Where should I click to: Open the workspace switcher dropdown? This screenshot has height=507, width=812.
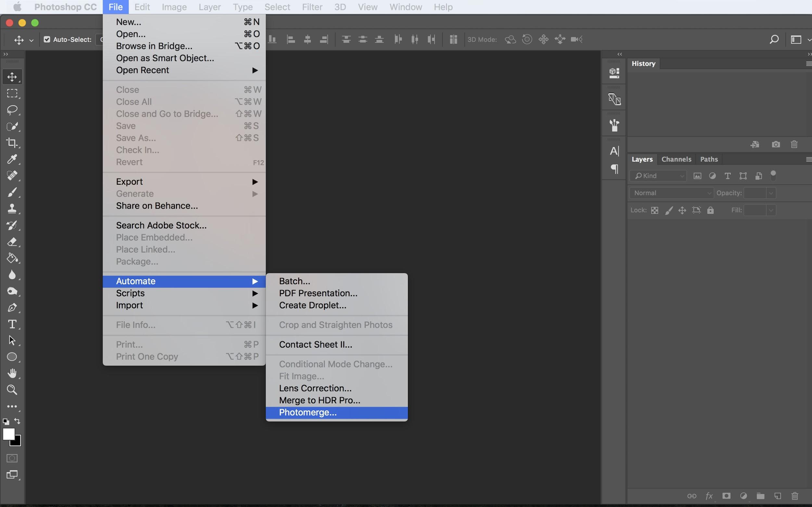800,40
